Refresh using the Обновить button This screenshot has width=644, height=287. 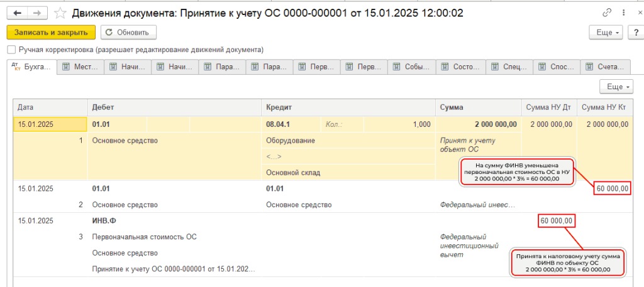(x=128, y=33)
